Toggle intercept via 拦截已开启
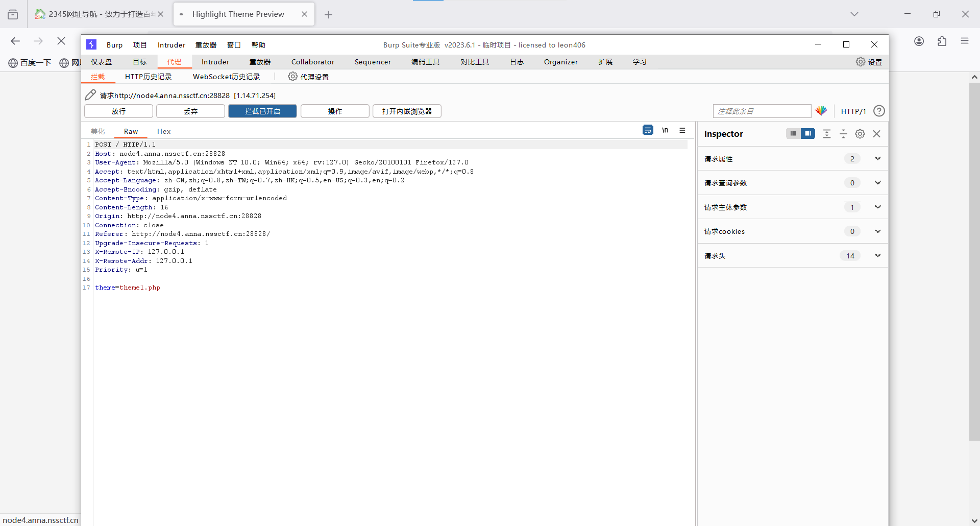The width and height of the screenshot is (980, 526). coord(262,111)
